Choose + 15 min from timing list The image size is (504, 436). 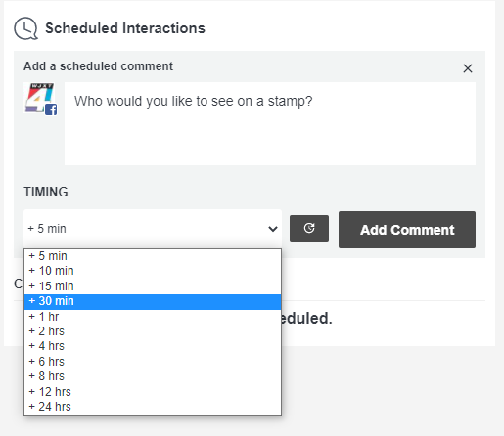pyautogui.click(x=153, y=286)
